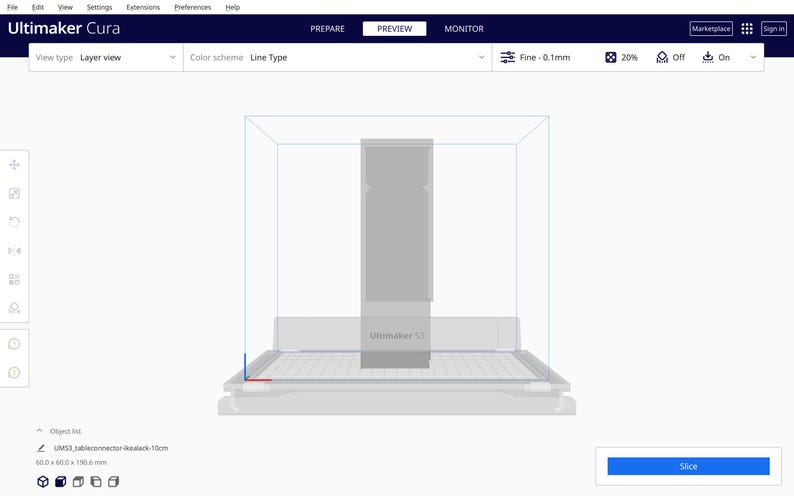The width and height of the screenshot is (794, 496).
Task: Switch to front view cube icon
Action: tap(61, 481)
